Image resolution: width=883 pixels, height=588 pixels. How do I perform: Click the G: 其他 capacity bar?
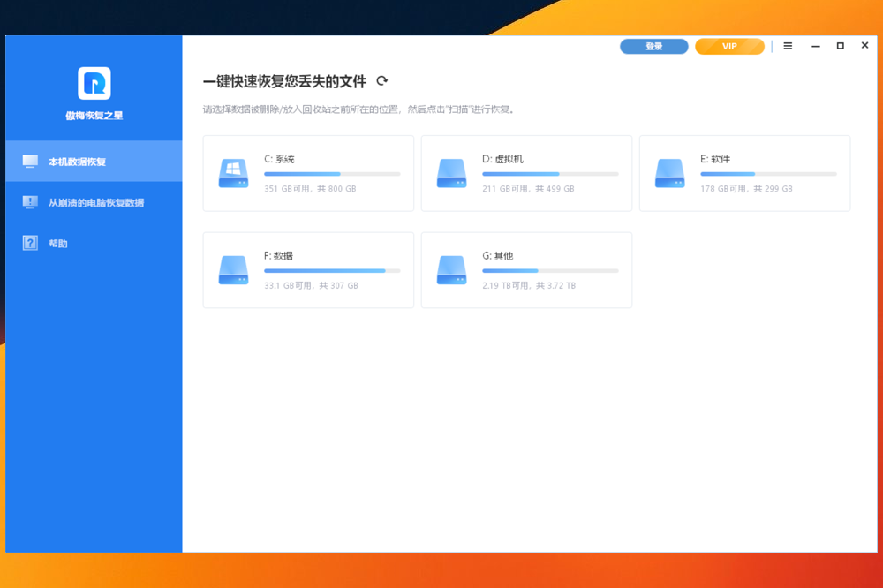(550, 270)
